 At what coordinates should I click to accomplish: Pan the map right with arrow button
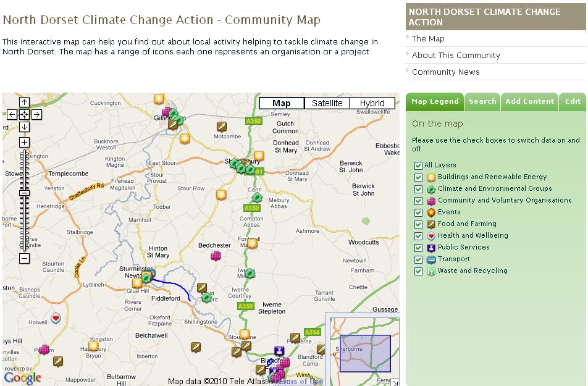click(x=37, y=114)
